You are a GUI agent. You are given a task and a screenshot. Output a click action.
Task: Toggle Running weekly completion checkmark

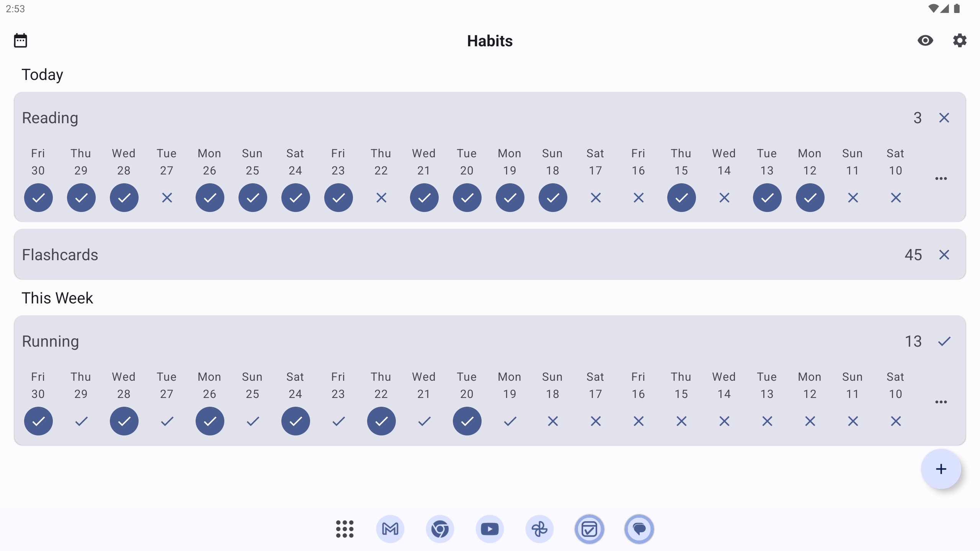(x=944, y=341)
